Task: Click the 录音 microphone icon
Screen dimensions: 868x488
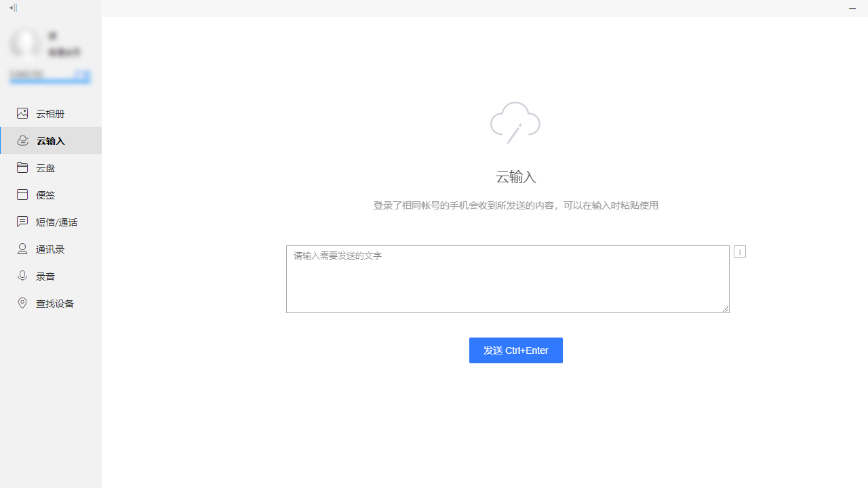Action: [22, 276]
